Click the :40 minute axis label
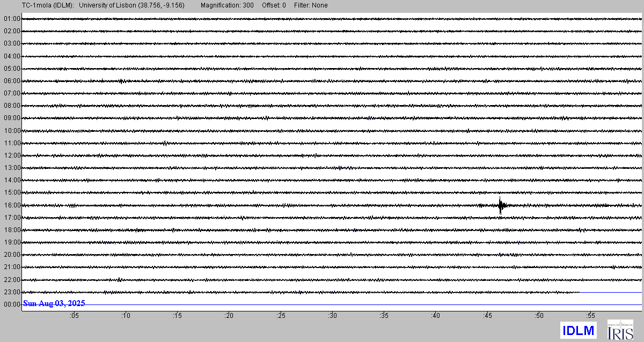Viewport: 644px width, 342px height. pos(436,317)
